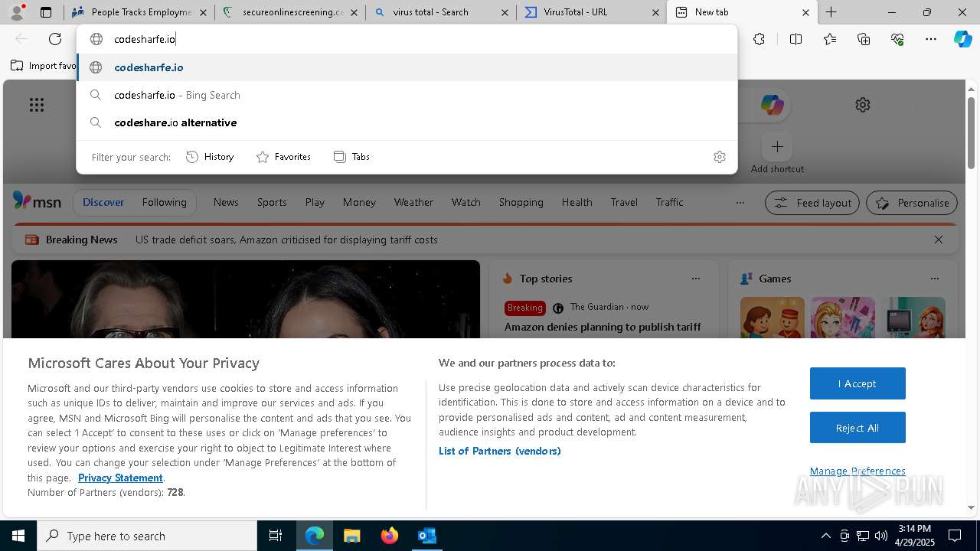Screen dimensions: 980x551
Task: Open the Settings and more ellipsis menu
Action: coord(931,39)
